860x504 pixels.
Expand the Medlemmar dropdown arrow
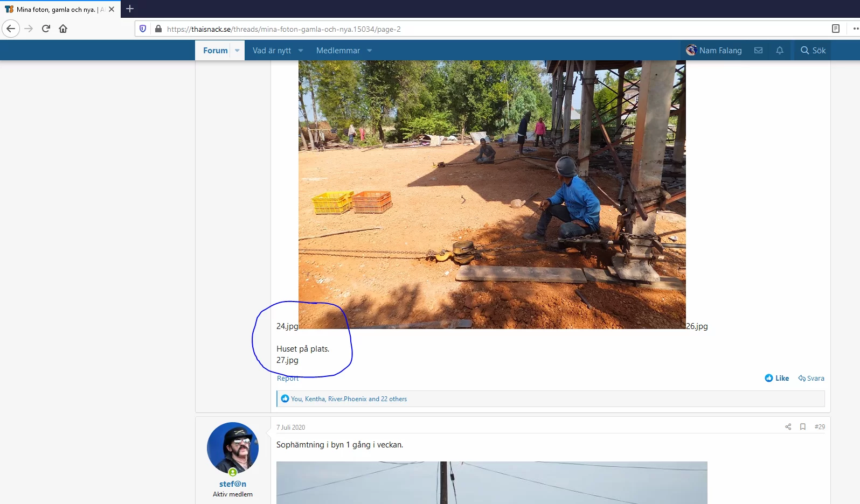pos(370,51)
